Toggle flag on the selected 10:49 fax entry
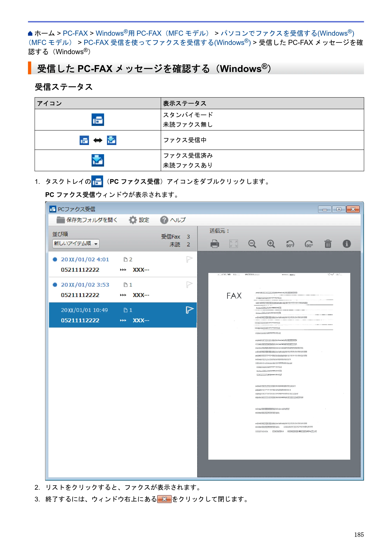Viewport: 392px width, 555px height. [x=190, y=310]
